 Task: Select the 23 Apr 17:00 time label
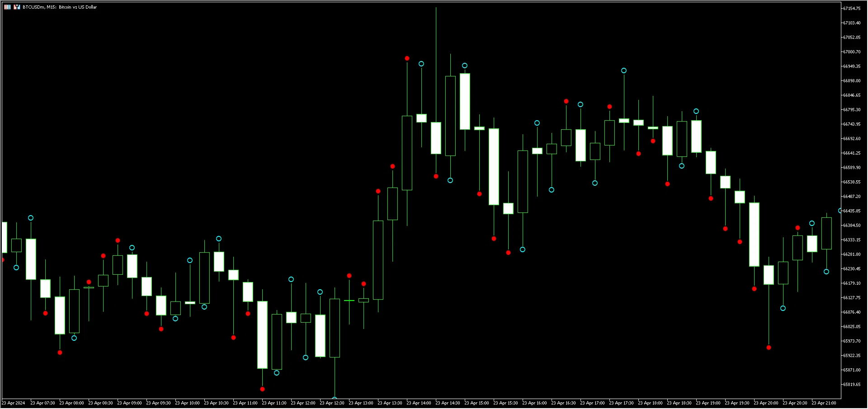tap(592, 403)
